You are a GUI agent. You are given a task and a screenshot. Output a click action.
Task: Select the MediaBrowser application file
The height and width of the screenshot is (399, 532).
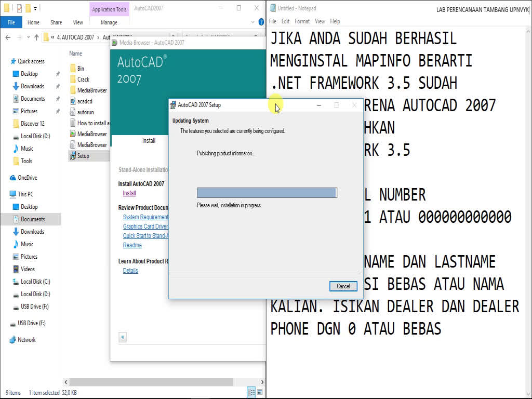[x=88, y=134]
